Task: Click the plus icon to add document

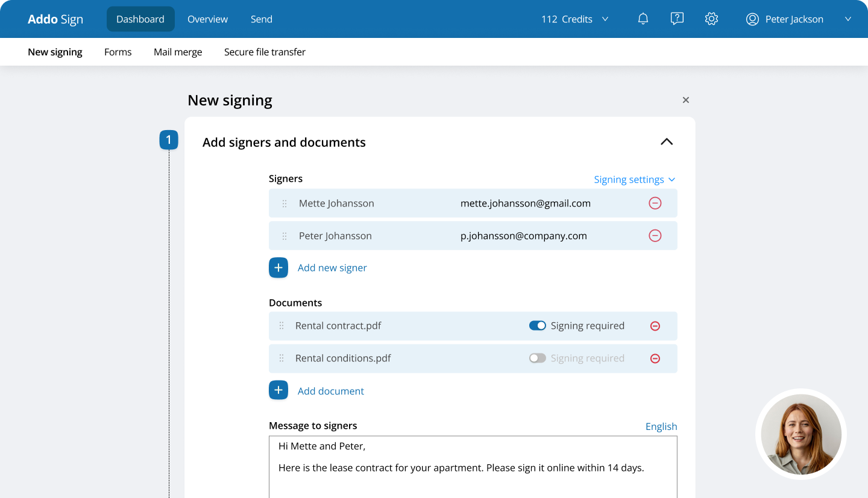Action: tap(278, 390)
